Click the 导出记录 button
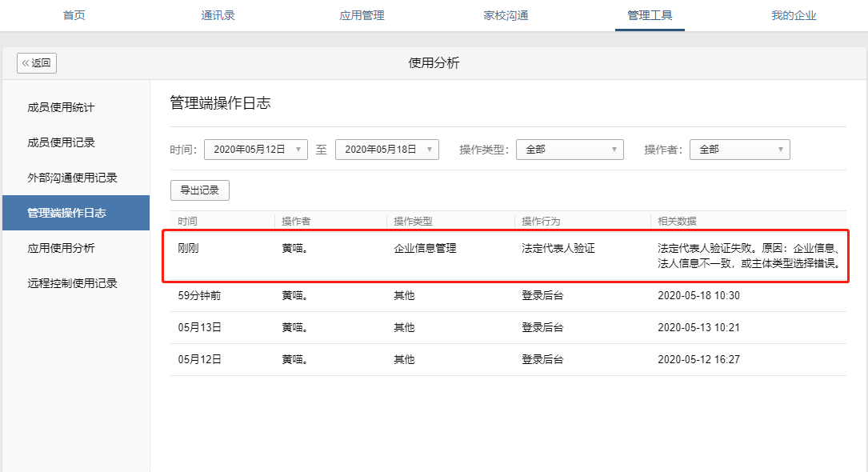Viewport: 868px width, 472px height. click(200, 190)
